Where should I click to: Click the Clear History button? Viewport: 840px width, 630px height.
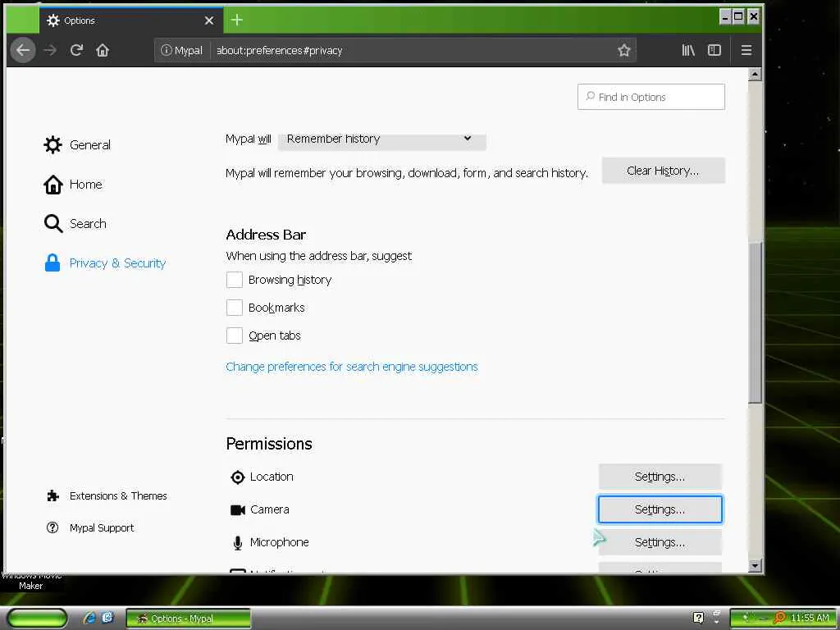point(663,171)
